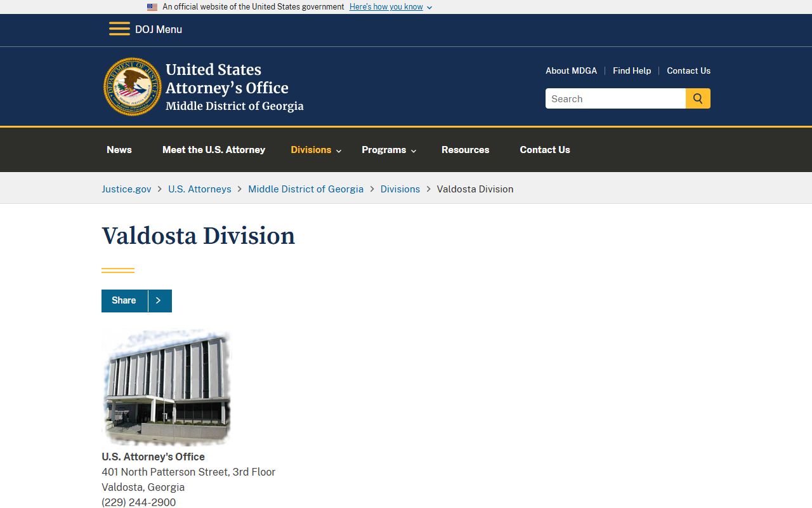Click the yellow search magnifier button
Screen dimensions: 812x508
[x=698, y=98]
